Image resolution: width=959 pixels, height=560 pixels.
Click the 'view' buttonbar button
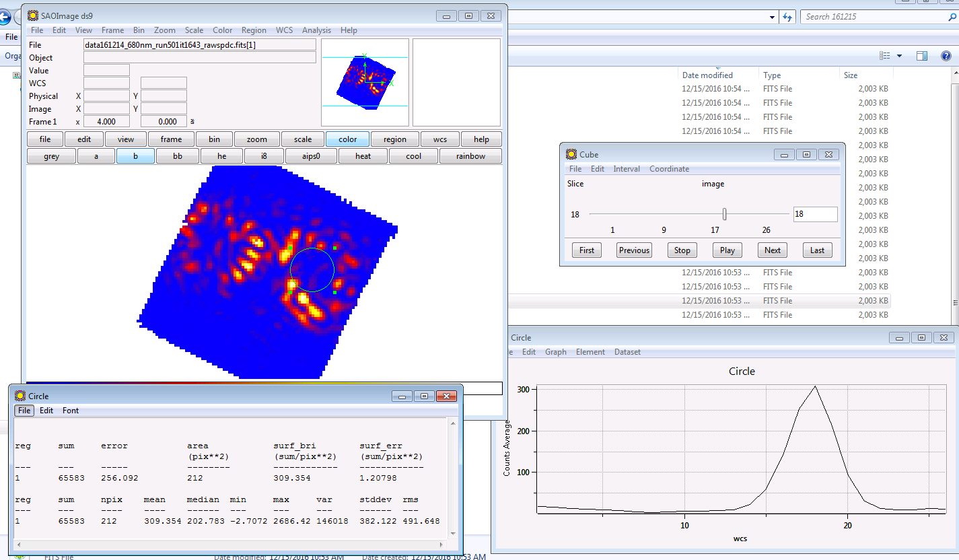pos(125,139)
